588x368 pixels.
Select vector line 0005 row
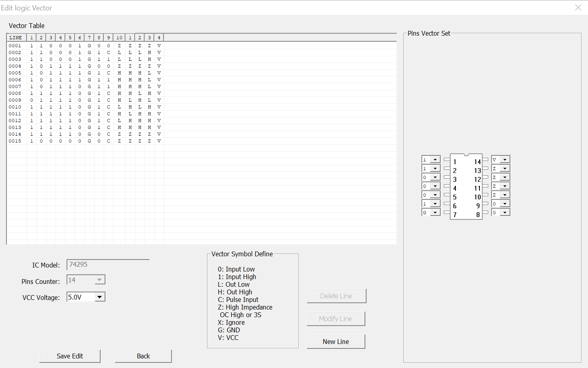click(x=15, y=73)
